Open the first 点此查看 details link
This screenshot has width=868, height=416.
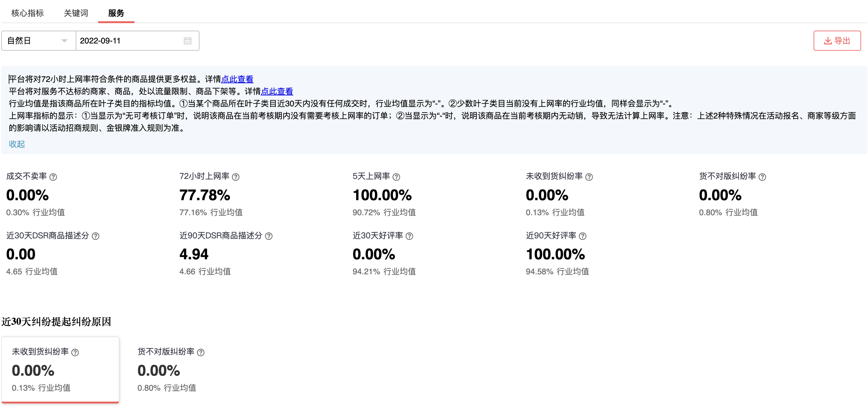238,79
